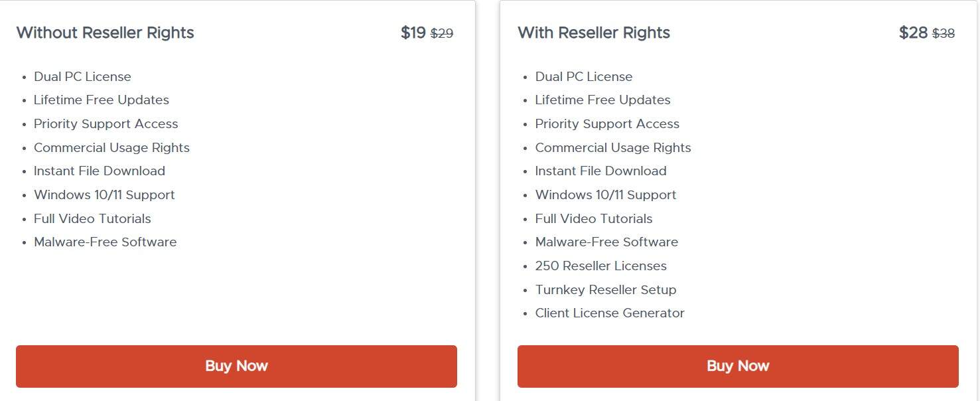Click Instant File Download in right plan

pos(600,171)
